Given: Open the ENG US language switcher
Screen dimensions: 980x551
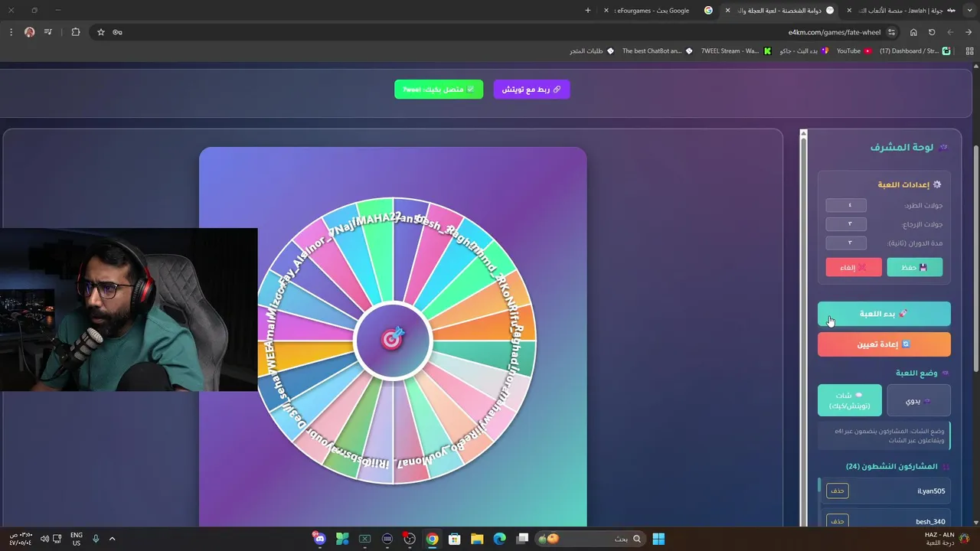Looking at the screenshot, I should click(x=77, y=539).
